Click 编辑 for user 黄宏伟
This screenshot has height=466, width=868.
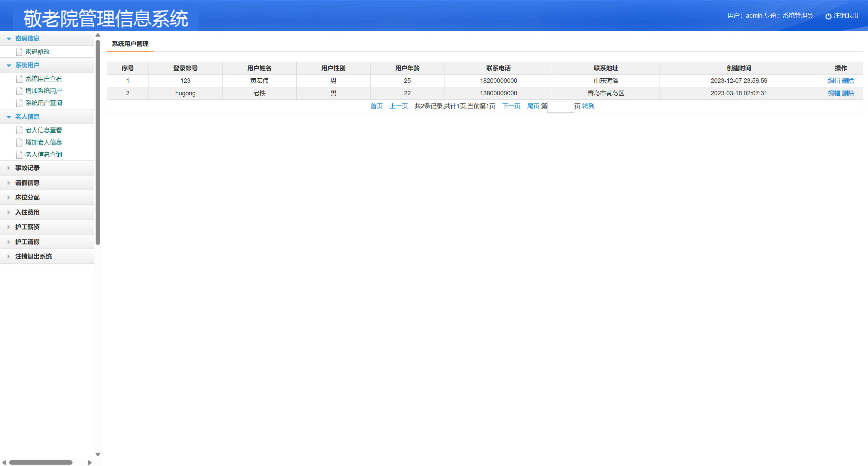tap(834, 81)
